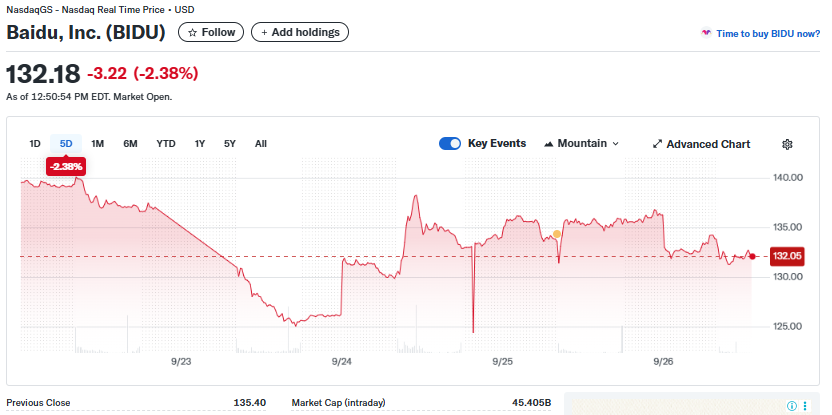The image size is (832, 415).
Task: Click the 45.405B market cap value
Action: tap(532, 403)
